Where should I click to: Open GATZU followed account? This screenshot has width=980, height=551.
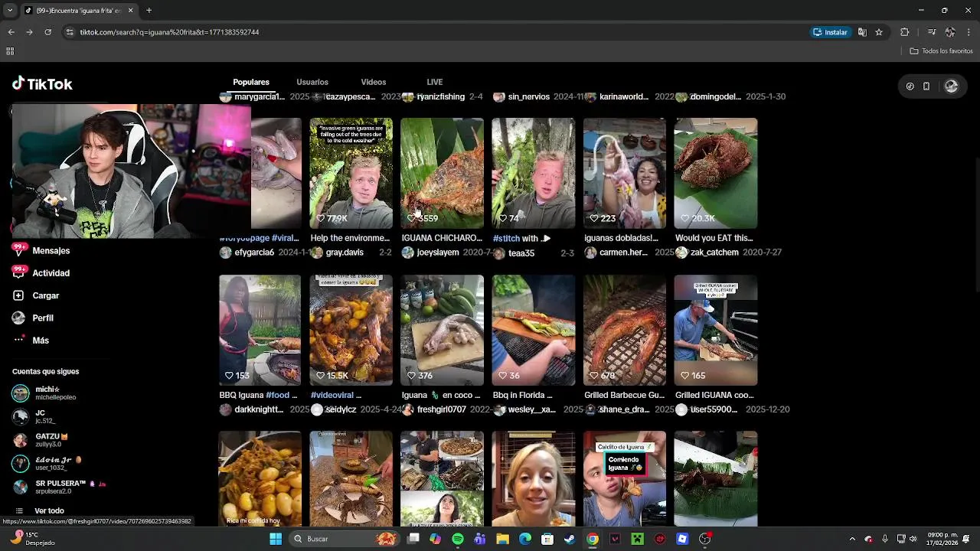point(42,440)
